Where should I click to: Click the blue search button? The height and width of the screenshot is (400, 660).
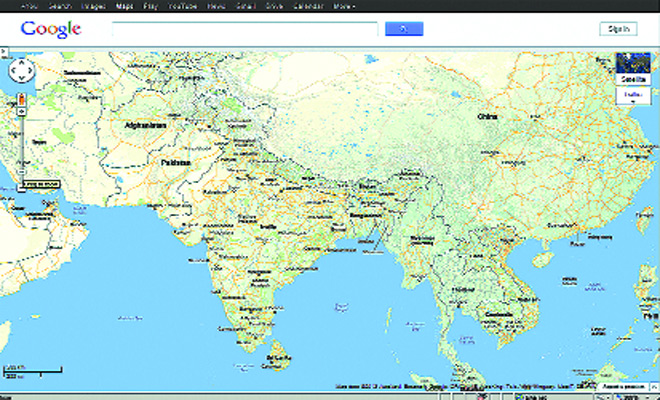(x=404, y=29)
